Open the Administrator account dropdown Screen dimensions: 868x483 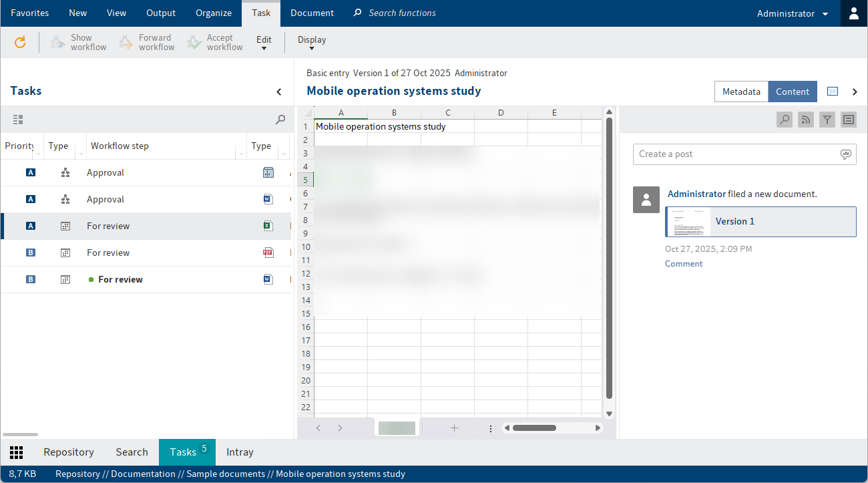click(x=792, y=13)
